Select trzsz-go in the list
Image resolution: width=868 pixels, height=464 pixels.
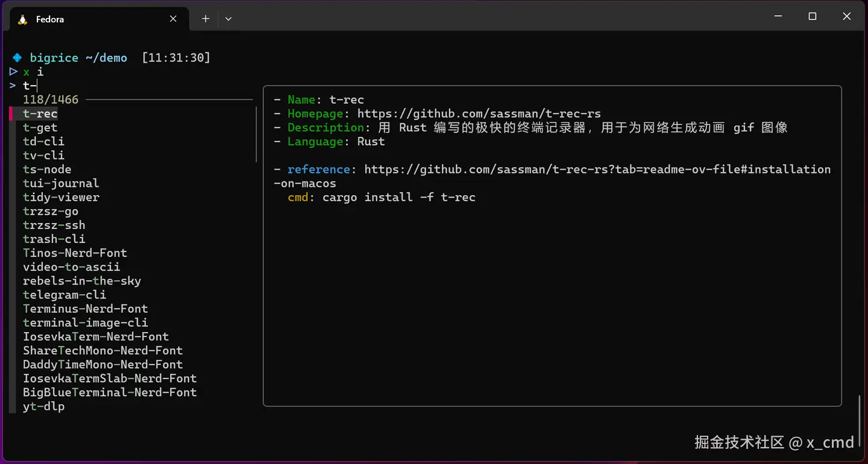[51, 211]
